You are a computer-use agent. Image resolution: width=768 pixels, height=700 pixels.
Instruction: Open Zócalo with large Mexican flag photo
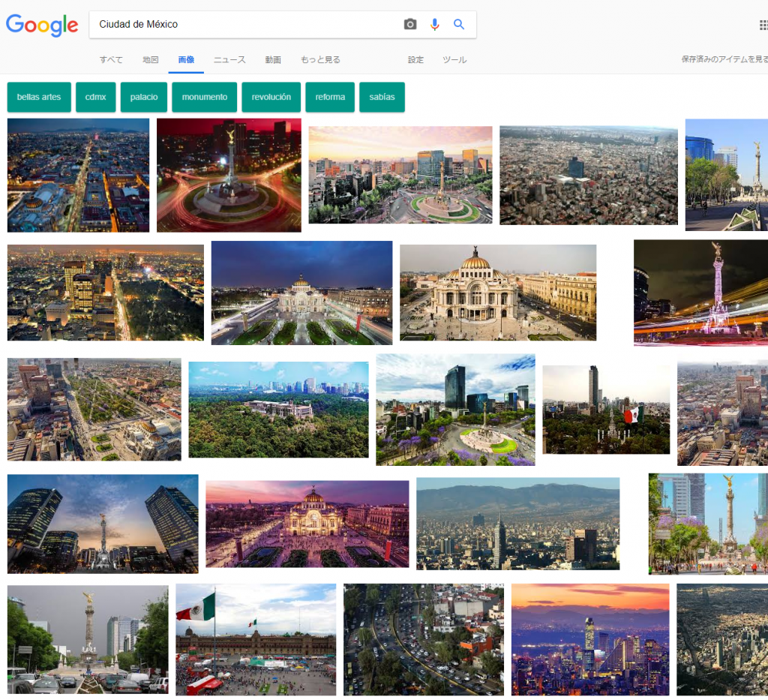[x=256, y=639]
